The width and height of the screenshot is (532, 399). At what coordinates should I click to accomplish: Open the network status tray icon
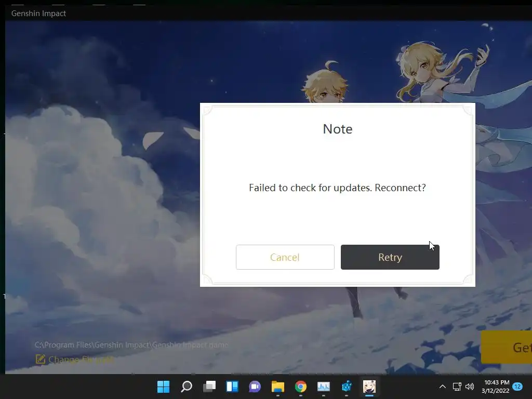click(457, 387)
